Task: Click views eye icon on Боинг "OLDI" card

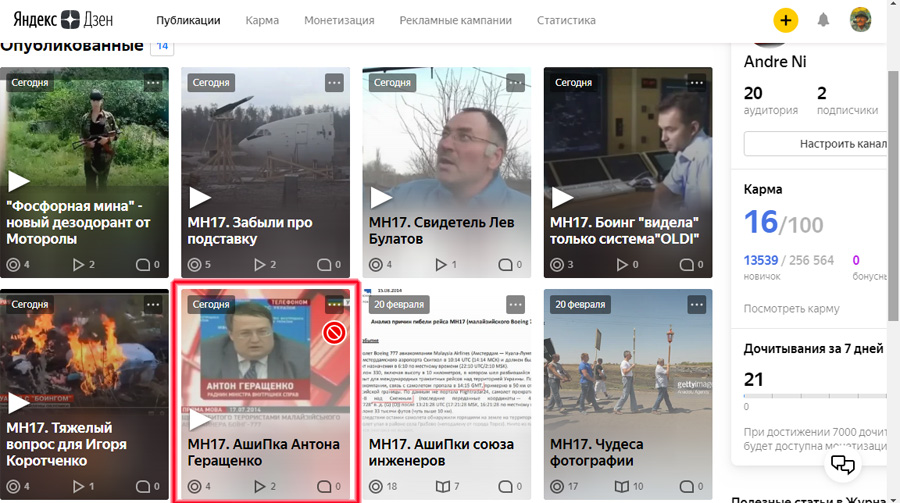Action: tap(557, 265)
